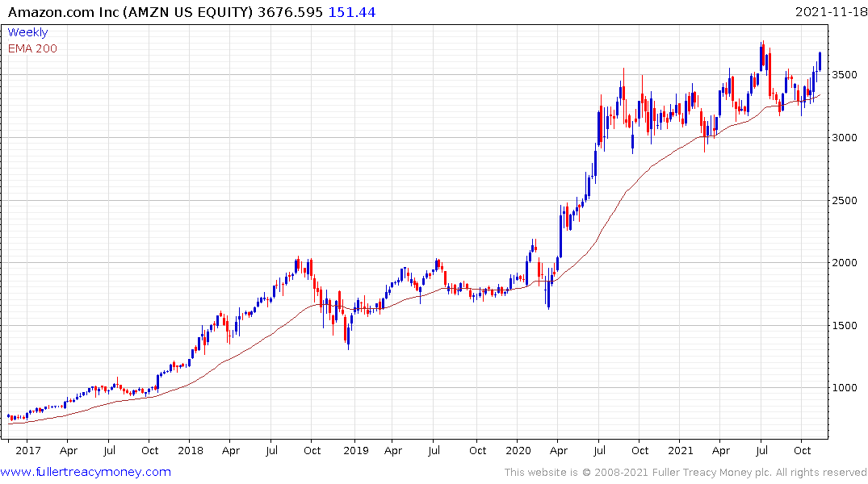This screenshot has width=868, height=484.
Task: Click the 2500 price axis label
Action: point(845,200)
